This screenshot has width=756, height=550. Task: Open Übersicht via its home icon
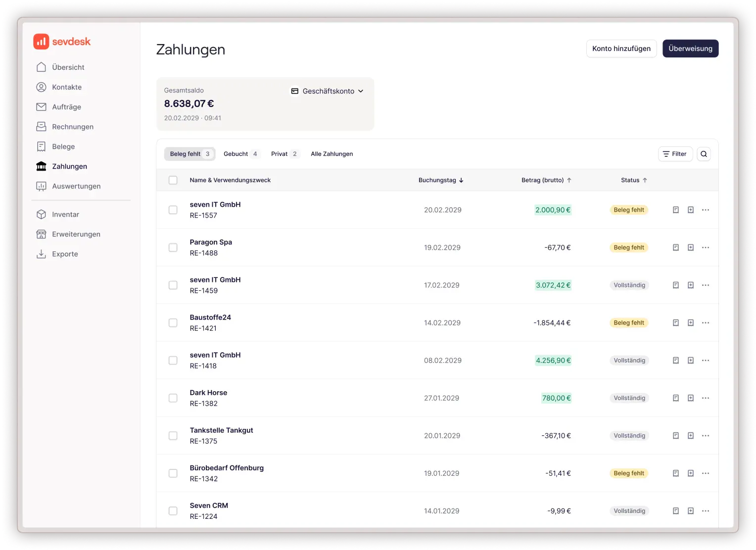tap(42, 67)
